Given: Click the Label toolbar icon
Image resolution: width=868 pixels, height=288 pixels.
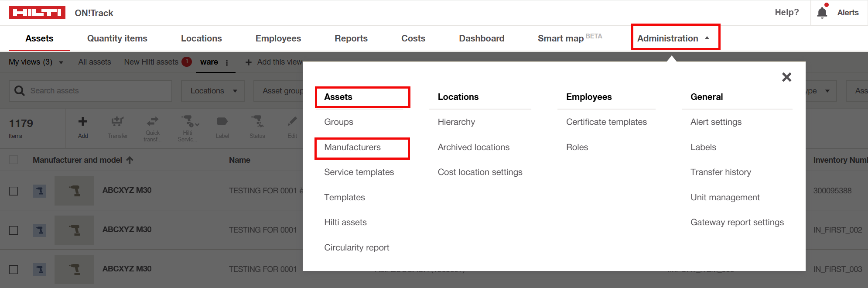Looking at the screenshot, I should click(x=222, y=122).
